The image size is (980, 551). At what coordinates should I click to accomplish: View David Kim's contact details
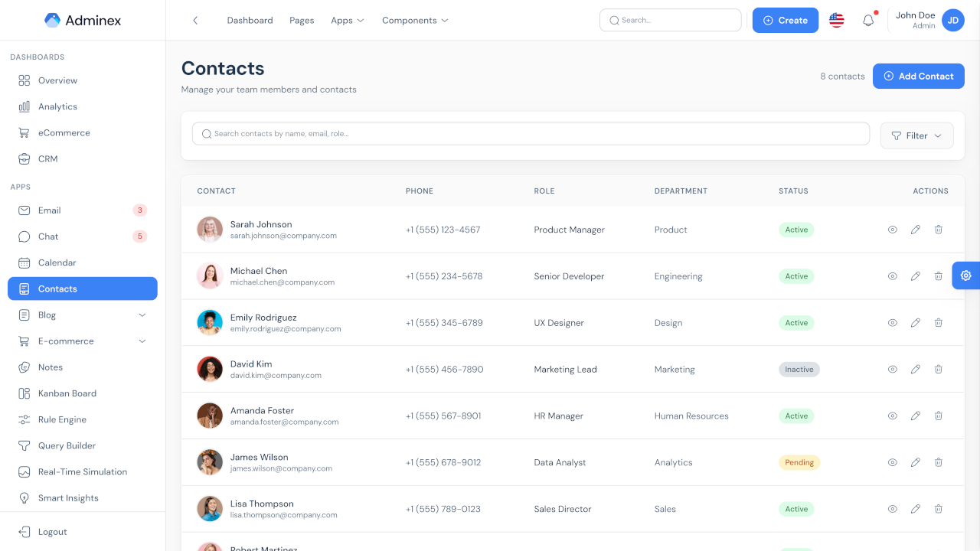(893, 370)
